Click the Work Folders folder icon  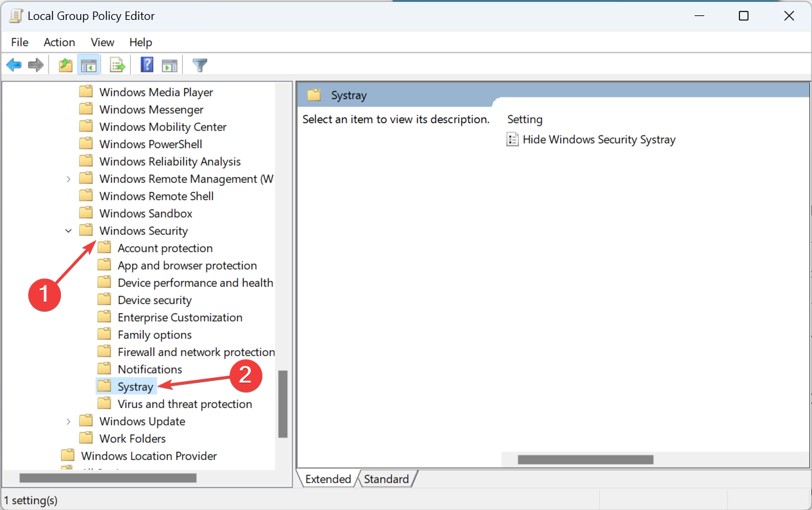(x=86, y=438)
